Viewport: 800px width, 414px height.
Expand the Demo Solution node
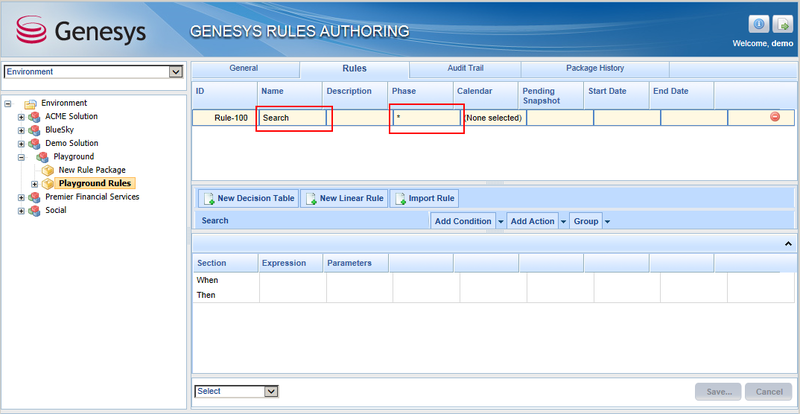click(x=21, y=143)
